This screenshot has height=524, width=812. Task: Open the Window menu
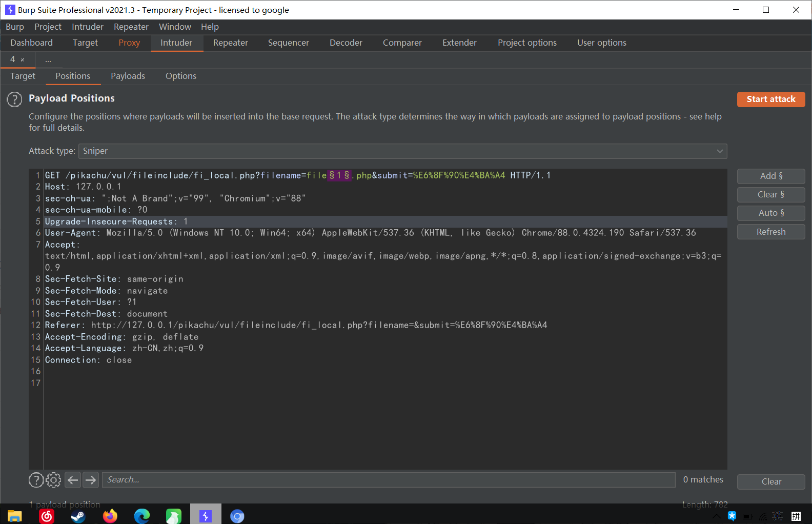(x=175, y=27)
